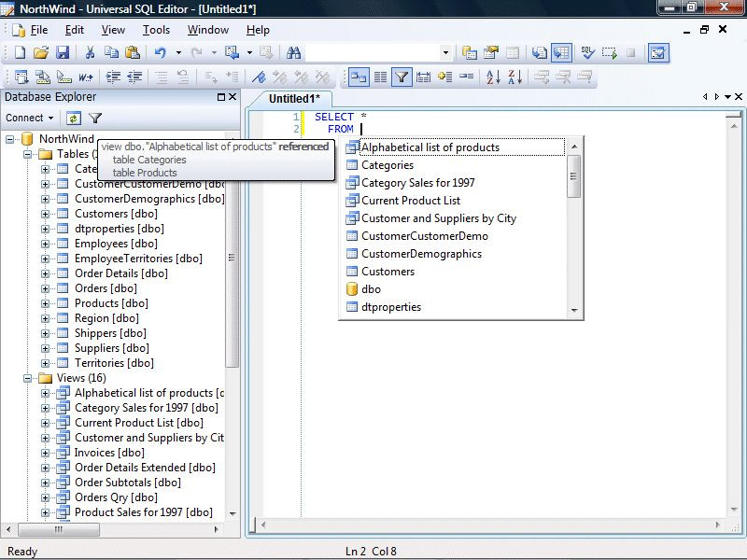Click the fit-column-width icon beside the funnel
Viewport: 747px width, 560px height.
[423, 77]
